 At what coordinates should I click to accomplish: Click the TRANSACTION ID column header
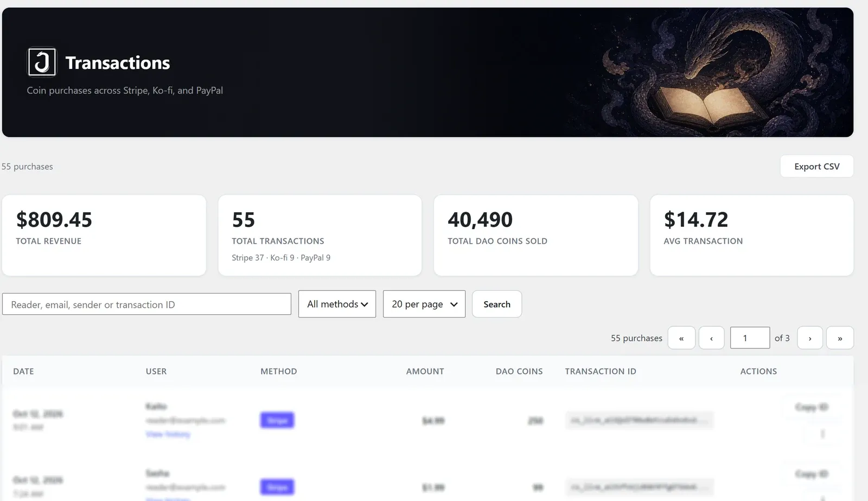coord(601,371)
